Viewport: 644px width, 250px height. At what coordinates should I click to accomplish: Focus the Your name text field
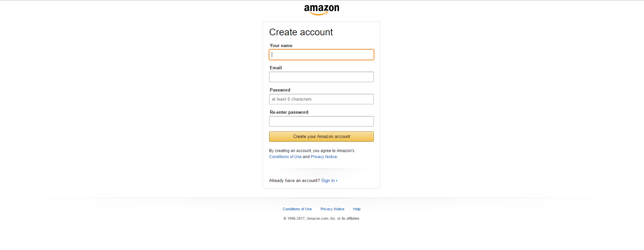[x=321, y=55]
